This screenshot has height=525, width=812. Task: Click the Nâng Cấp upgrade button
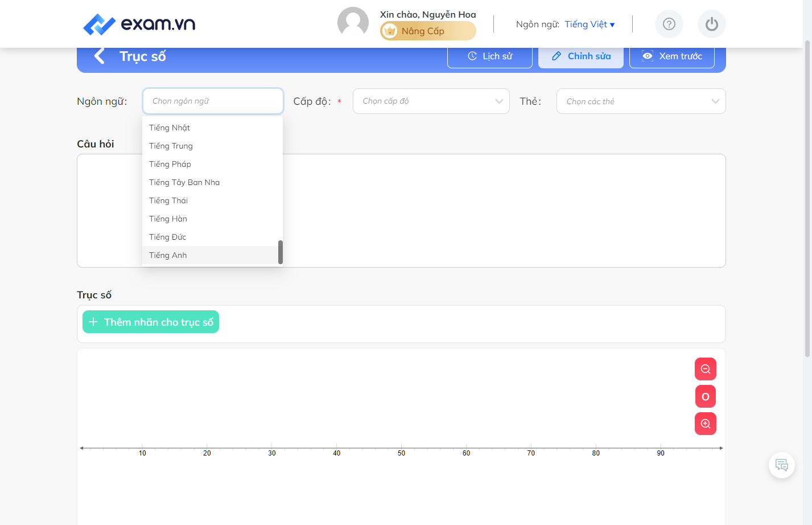428,31
